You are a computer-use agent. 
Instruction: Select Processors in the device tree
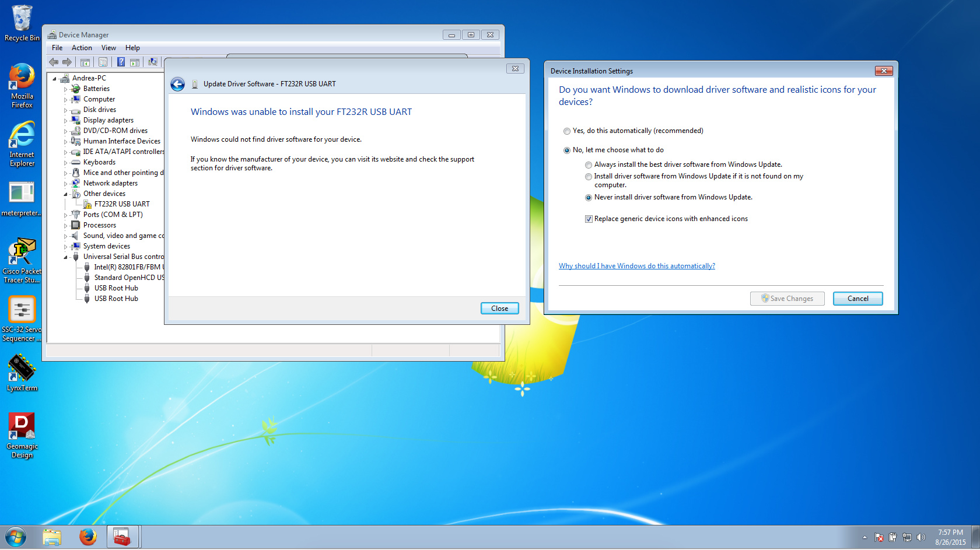100,225
